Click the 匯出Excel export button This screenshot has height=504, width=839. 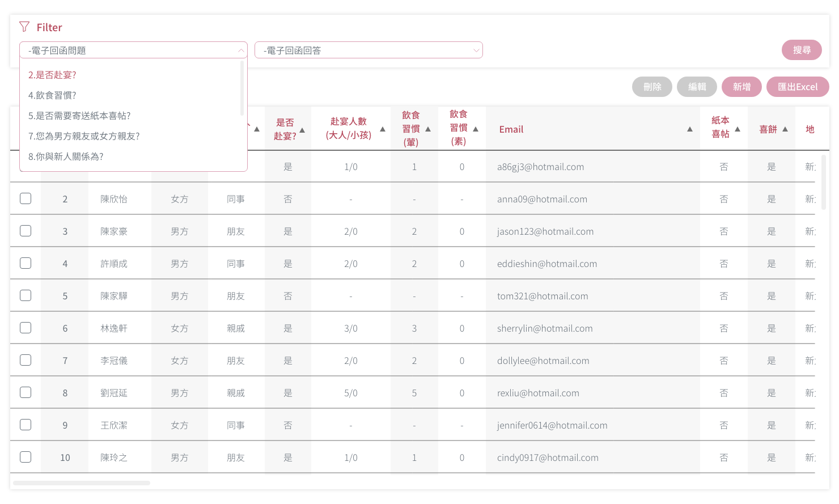click(797, 87)
